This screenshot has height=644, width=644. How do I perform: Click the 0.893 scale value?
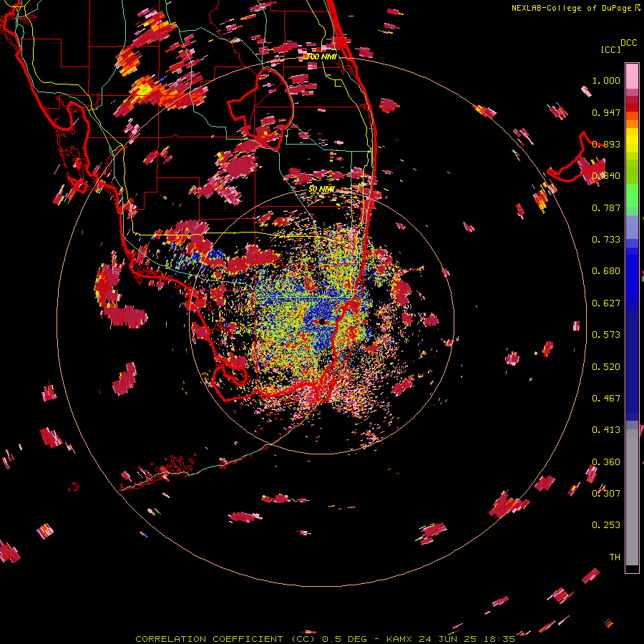click(x=606, y=144)
